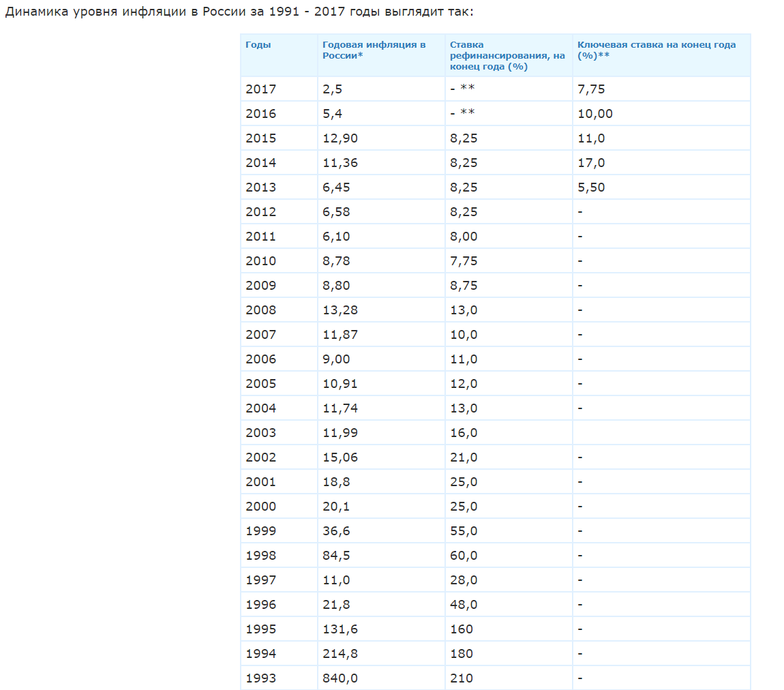Select the 13,28 inflation value
Screen dimensions: 784x690
click(x=340, y=310)
